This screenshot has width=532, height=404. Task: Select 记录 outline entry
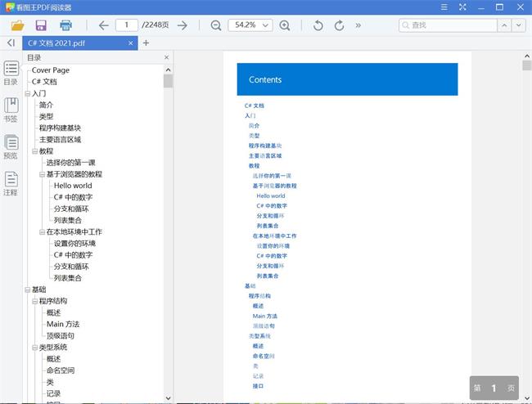click(x=53, y=393)
